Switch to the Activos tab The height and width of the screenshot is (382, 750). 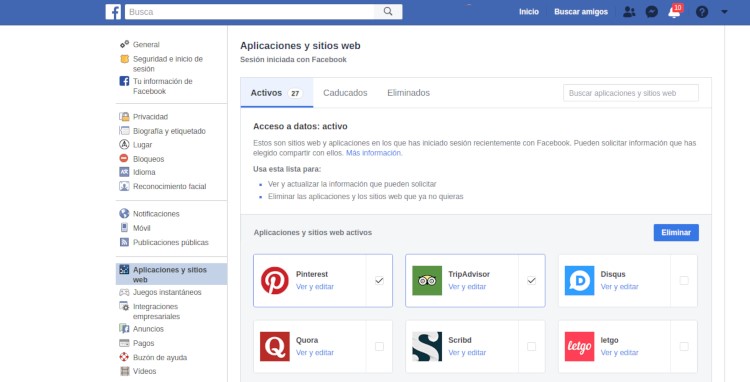tap(276, 93)
